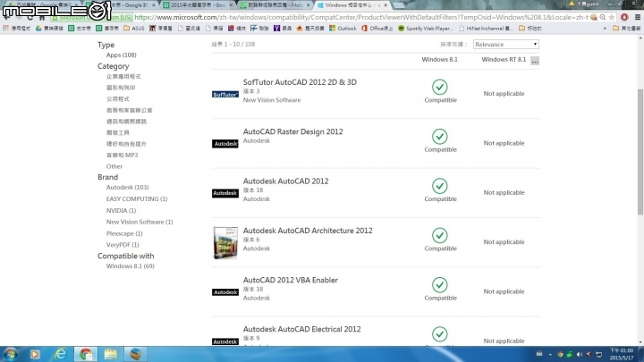Select the Other category filter
The image size is (644, 362).
[x=114, y=166]
